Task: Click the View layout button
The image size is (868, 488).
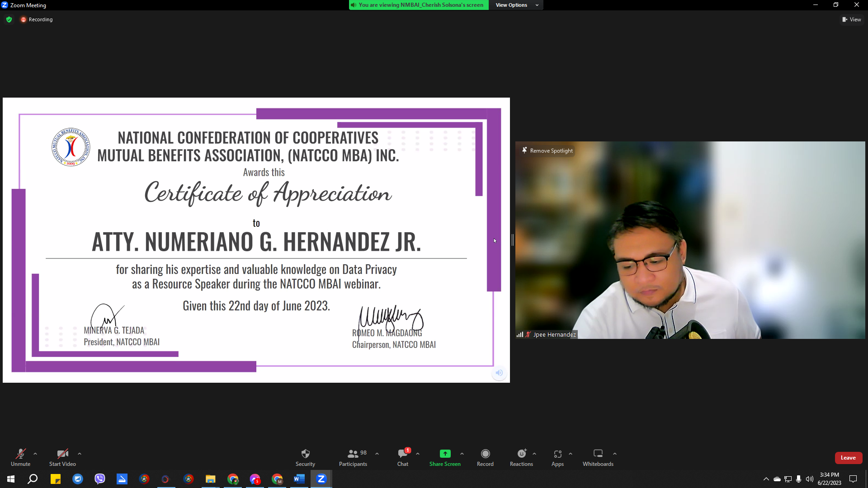Action: (x=852, y=19)
